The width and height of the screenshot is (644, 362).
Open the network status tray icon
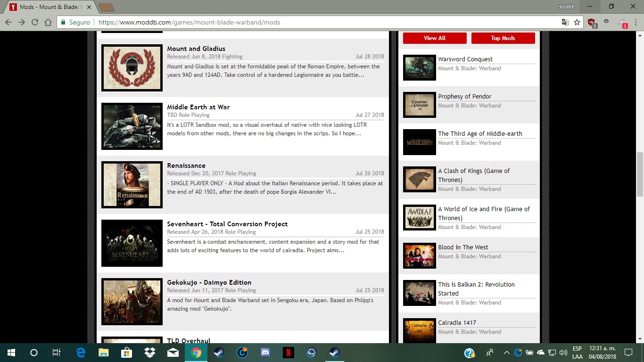[x=552, y=353]
